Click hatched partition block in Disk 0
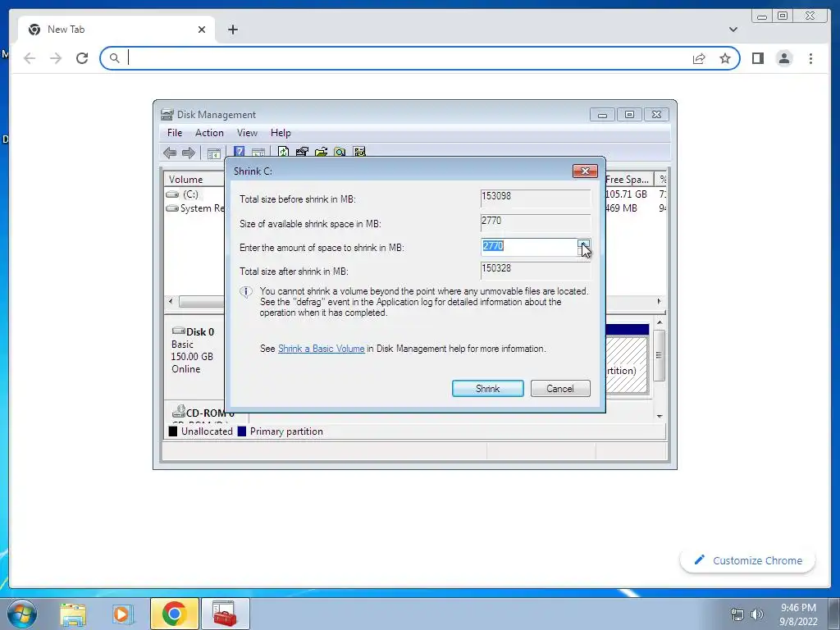 pos(626,365)
